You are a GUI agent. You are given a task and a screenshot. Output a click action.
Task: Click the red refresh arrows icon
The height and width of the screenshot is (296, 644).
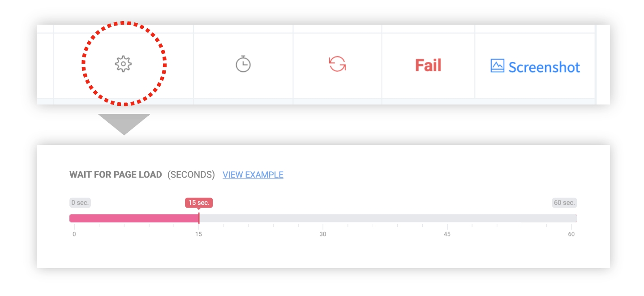(337, 64)
